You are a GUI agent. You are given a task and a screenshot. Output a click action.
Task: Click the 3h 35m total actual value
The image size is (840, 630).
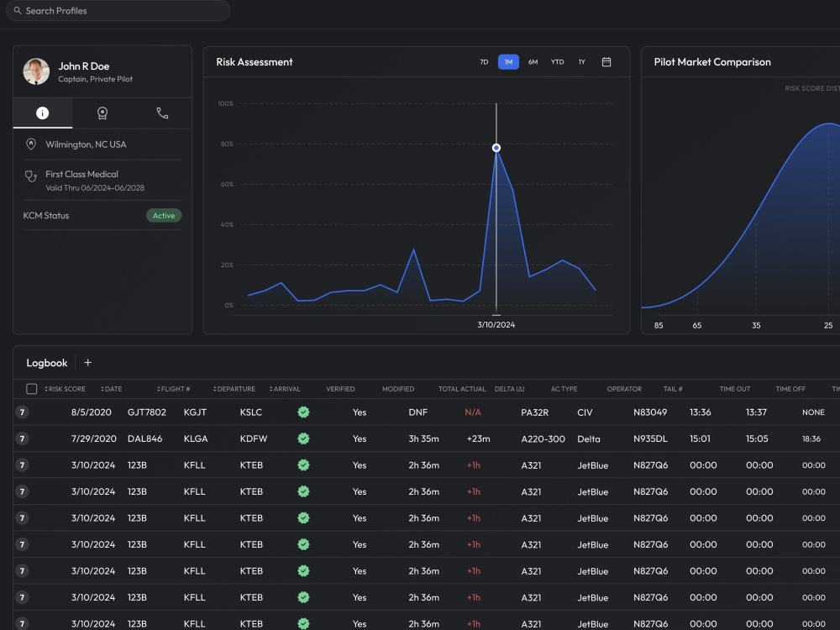[x=423, y=438]
